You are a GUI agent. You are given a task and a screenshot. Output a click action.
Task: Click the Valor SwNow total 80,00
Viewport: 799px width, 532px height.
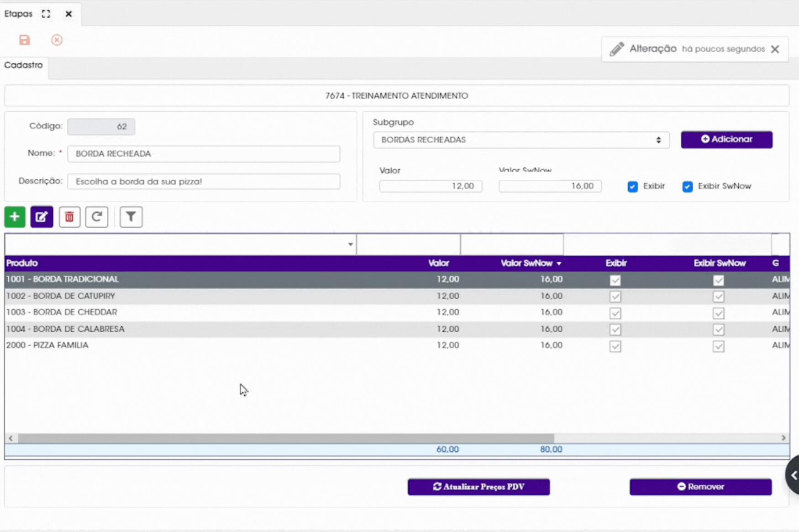[551, 449]
